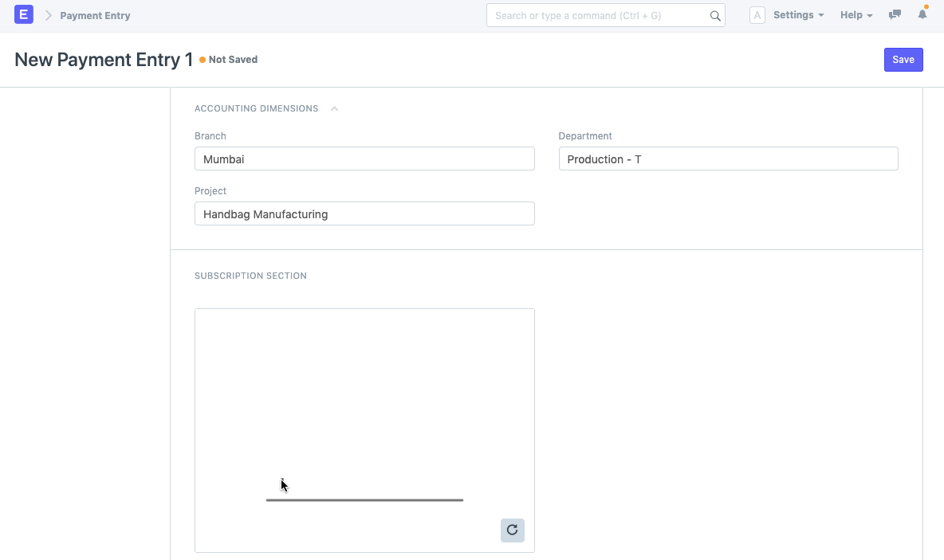Click the New Payment Entry 1 title

pos(104,60)
